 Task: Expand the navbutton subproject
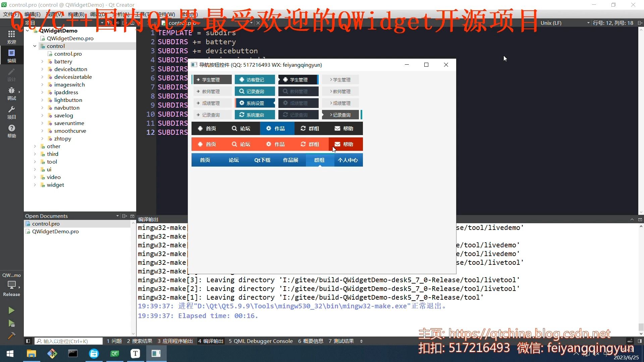[x=42, y=108]
